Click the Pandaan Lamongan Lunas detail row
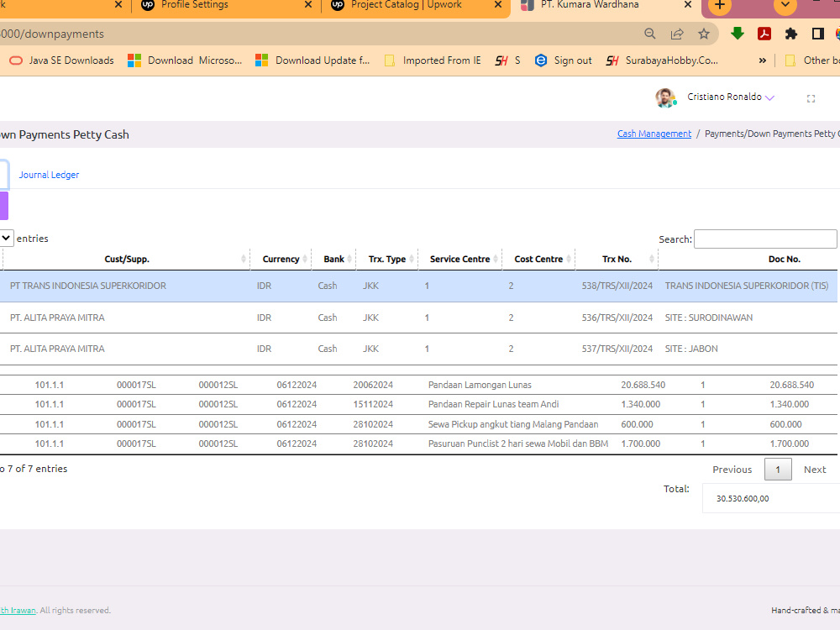 click(417, 385)
